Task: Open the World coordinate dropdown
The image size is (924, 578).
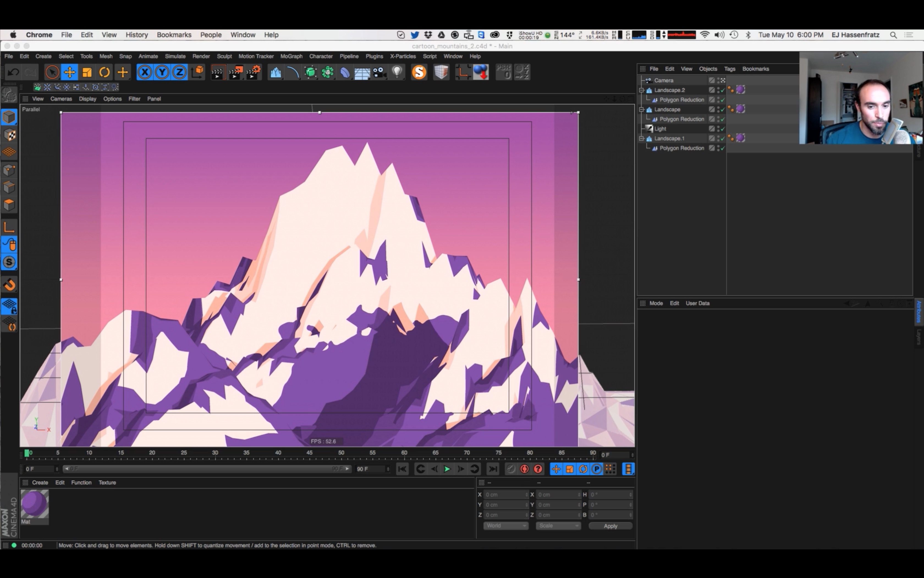Action: coord(505,526)
